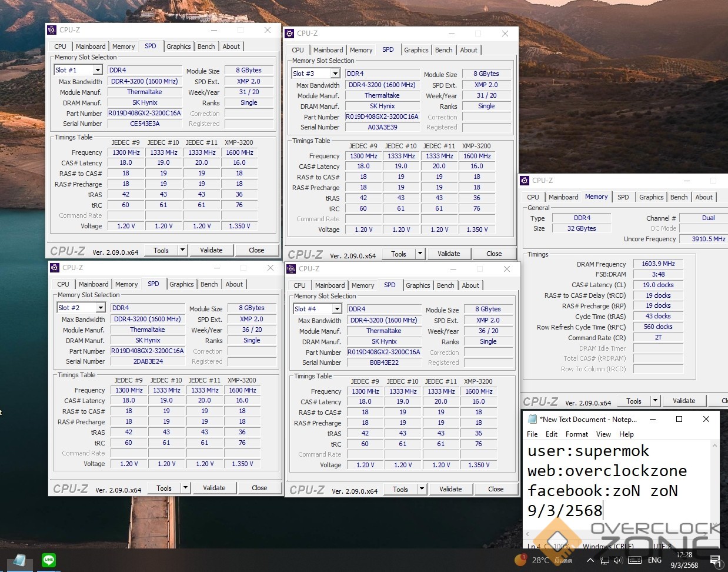Click the Notepad document icon in its title bar
Image resolution: width=728 pixels, height=572 pixels.
[x=533, y=420]
